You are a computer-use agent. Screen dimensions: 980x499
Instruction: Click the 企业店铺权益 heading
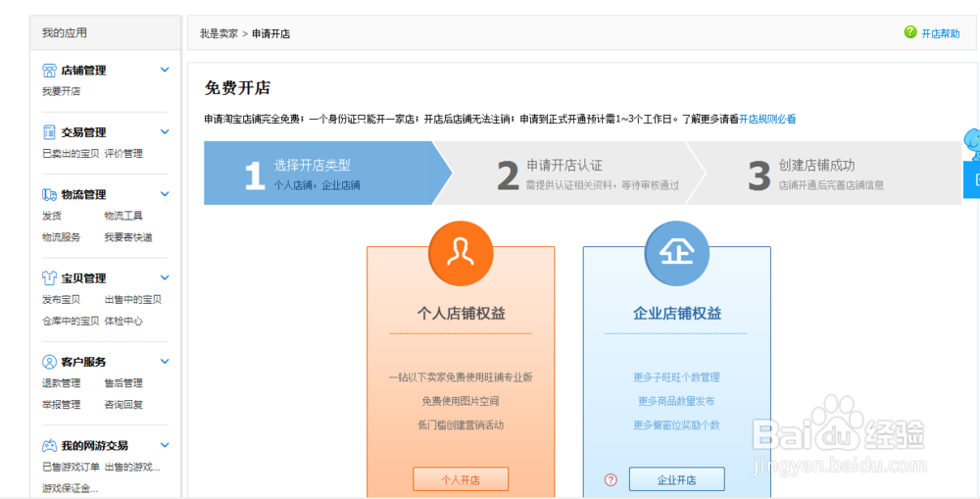pyautogui.click(x=677, y=314)
